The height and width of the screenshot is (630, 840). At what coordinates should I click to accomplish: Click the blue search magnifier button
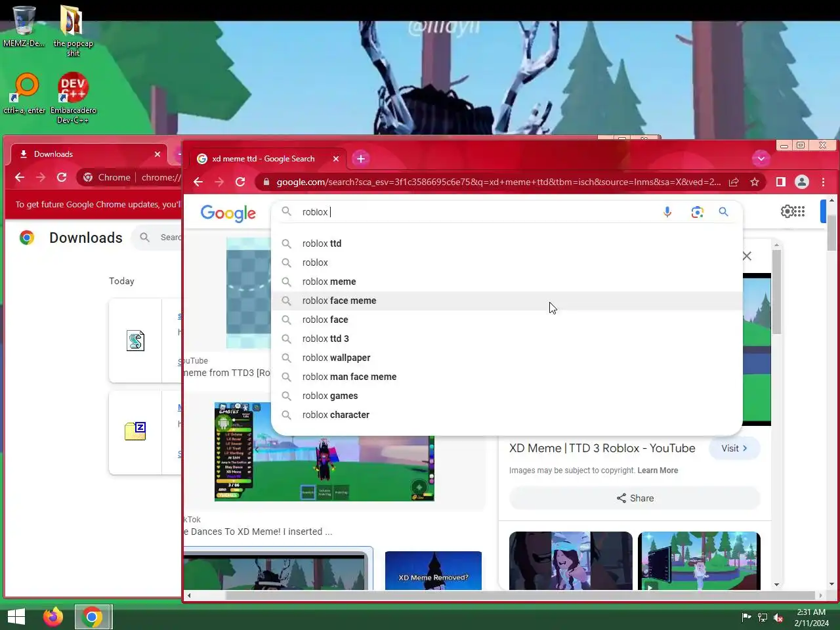pyautogui.click(x=723, y=212)
